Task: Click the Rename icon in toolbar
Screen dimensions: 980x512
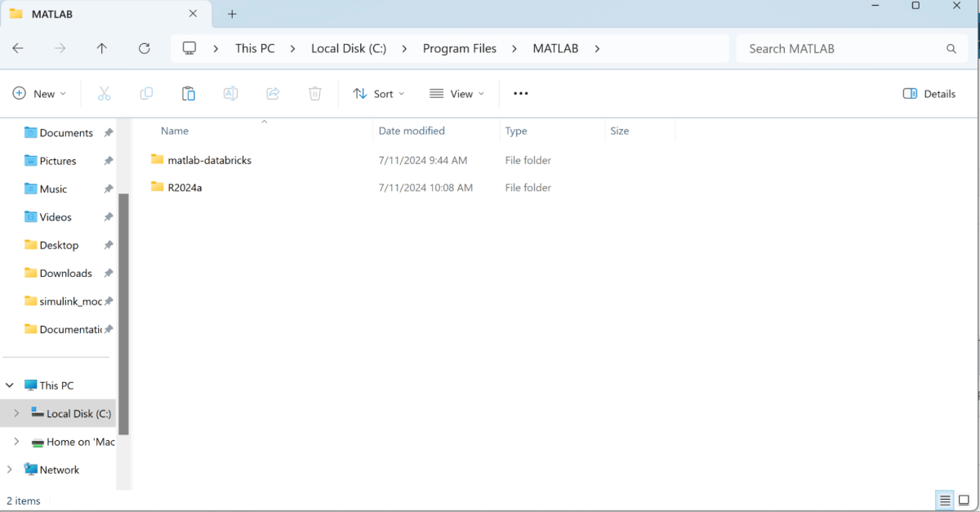Action: click(x=231, y=94)
